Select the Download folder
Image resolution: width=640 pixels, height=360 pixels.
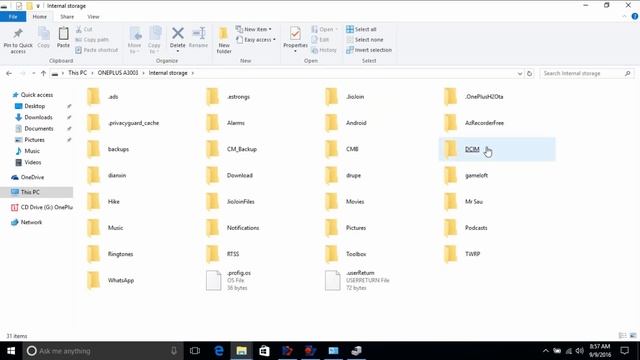240,175
